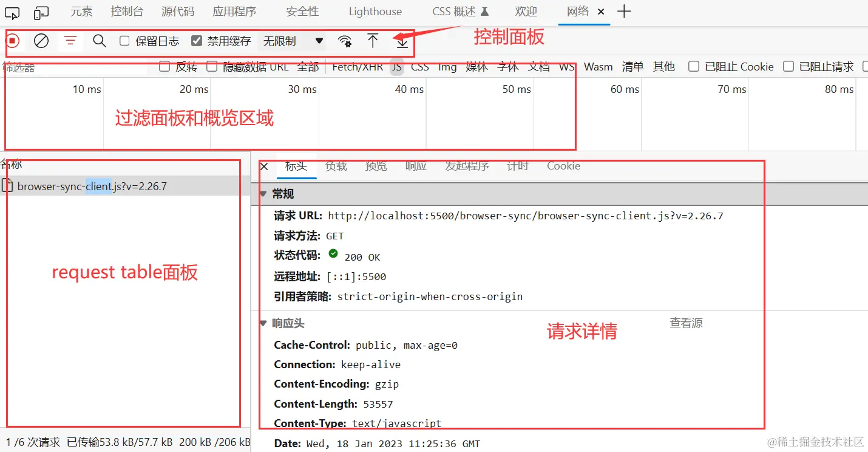This screenshot has height=452, width=868.
Task: Open the 欢迎 tab
Action: coord(526,12)
